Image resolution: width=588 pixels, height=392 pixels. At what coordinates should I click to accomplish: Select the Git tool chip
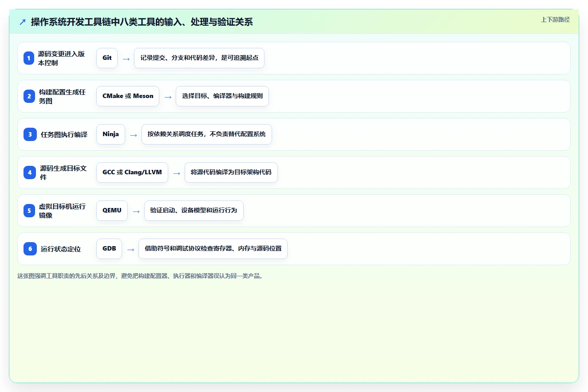click(107, 58)
